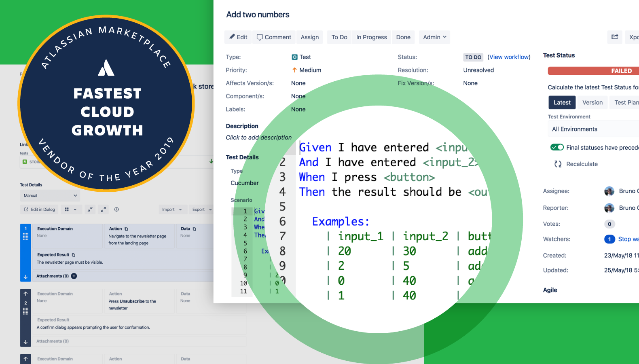Image resolution: width=639 pixels, height=364 pixels.
Task: Open the Admin dropdown menu
Action: 434,37
